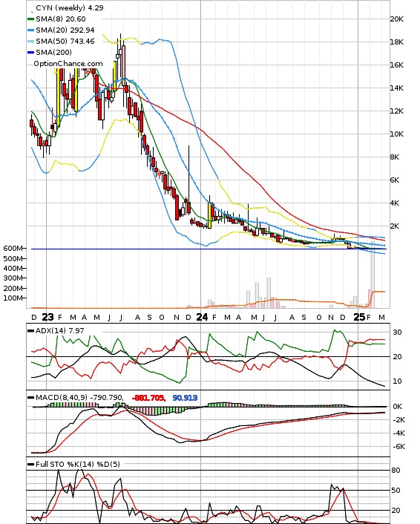
Task: Select the 23 year marker on time axis
Action: click(x=47, y=317)
